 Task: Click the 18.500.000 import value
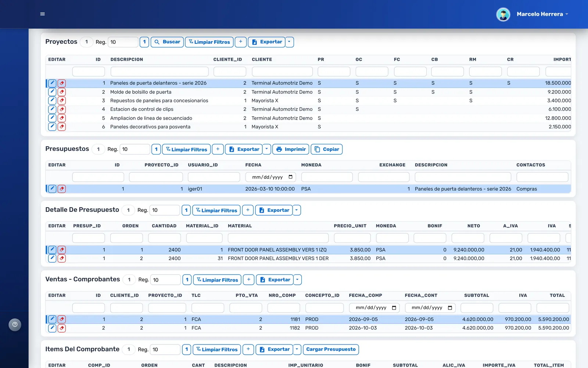pos(558,83)
